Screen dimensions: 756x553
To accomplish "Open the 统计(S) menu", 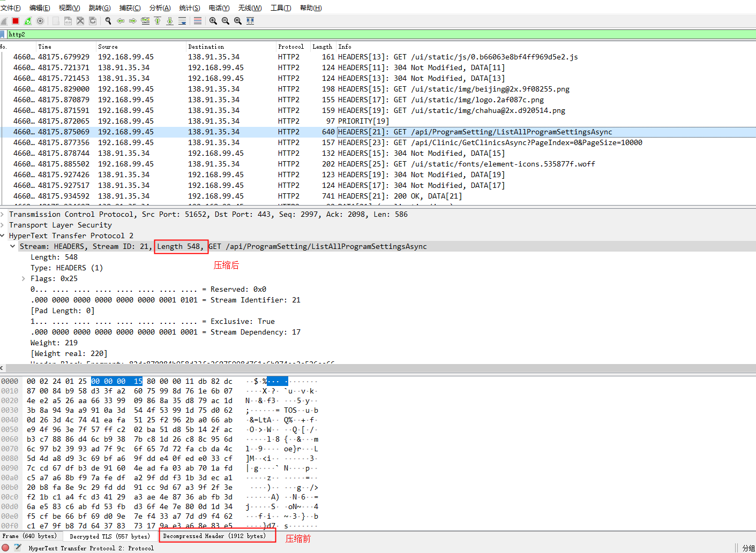I will coord(190,7).
